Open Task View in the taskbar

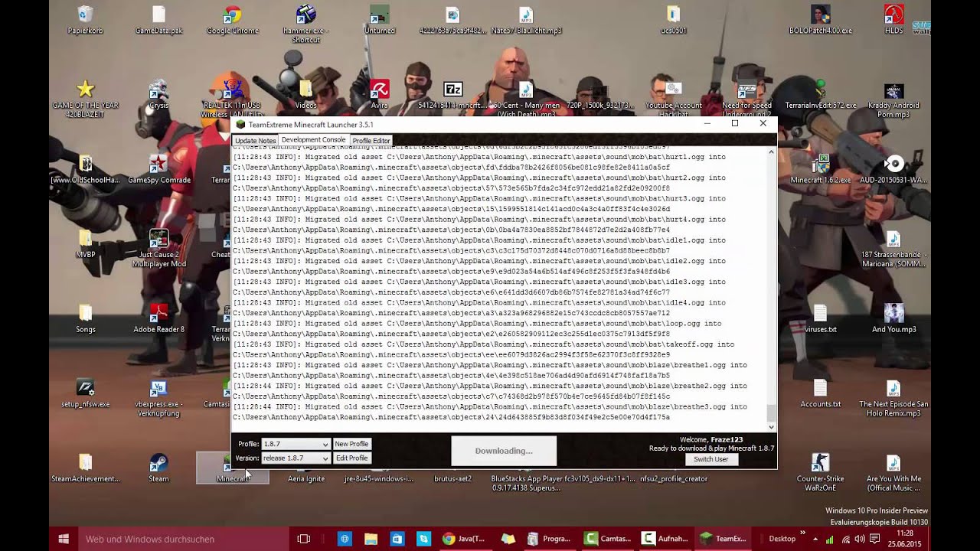pos(304,539)
